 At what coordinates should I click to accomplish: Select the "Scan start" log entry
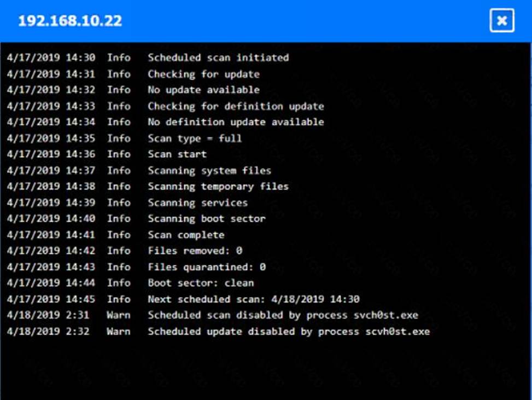pyautogui.click(x=177, y=154)
